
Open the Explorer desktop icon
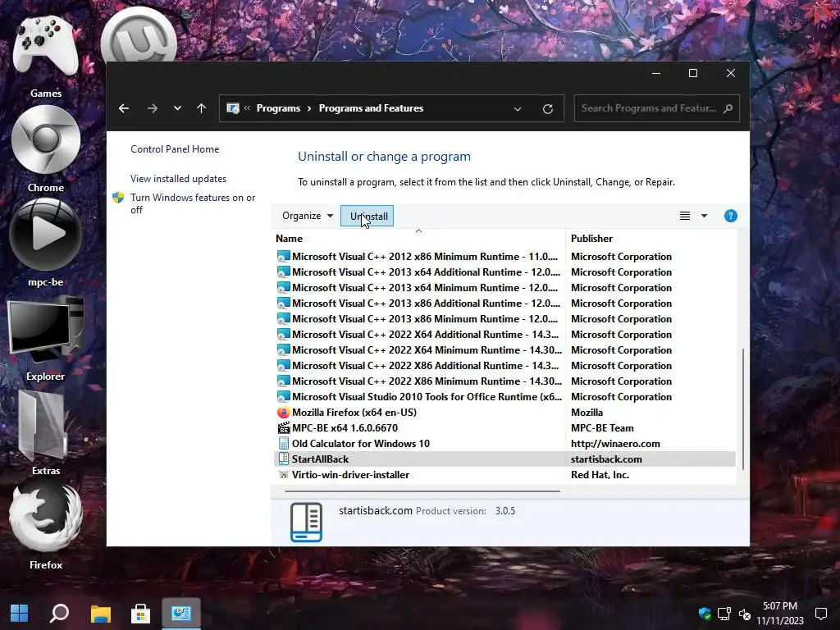(46, 339)
